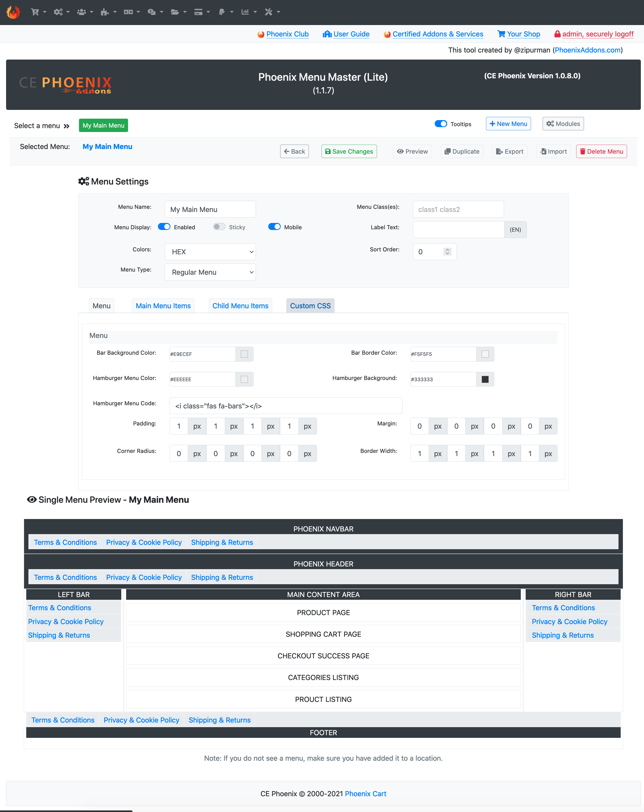
Task: Click the Bar Background Color hex field
Action: click(x=202, y=354)
